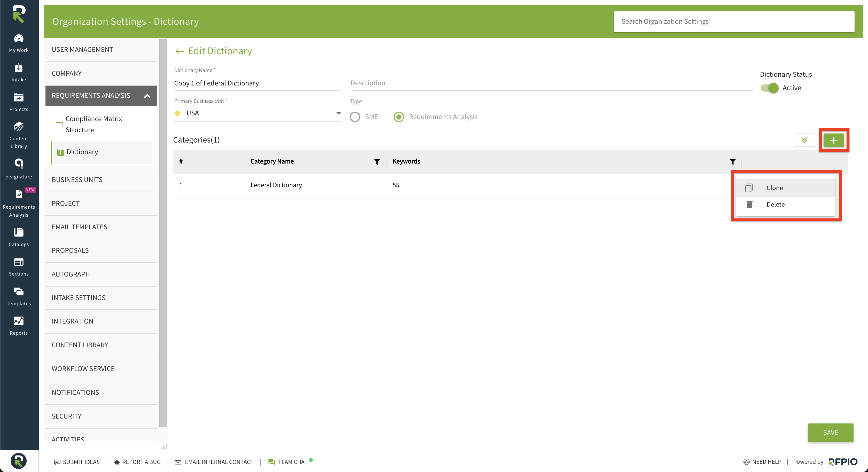Click the RFPIO logo at top left
This screenshot has height=472, width=868.
tap(19, 14)
